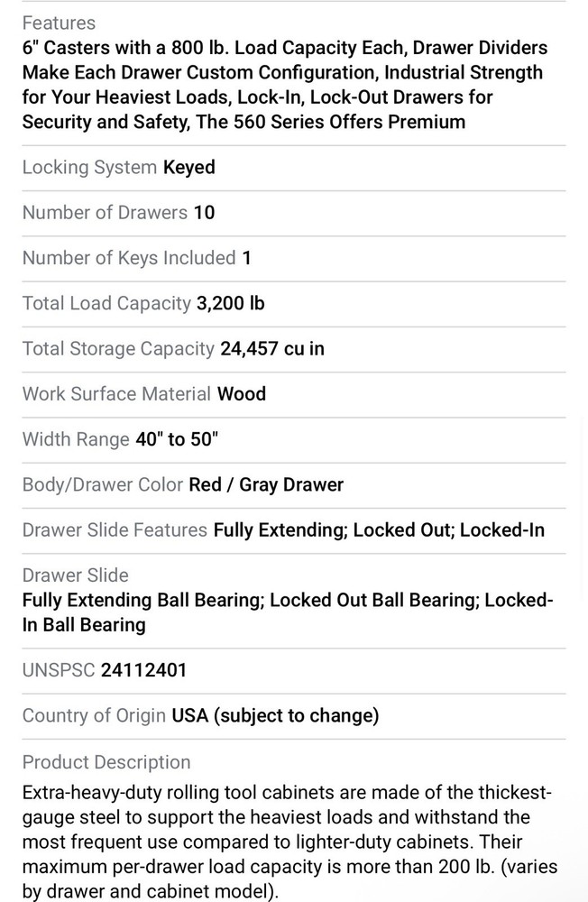Tap the Drawer Slide Features label
Screen dimensions: 588x902
115,529
